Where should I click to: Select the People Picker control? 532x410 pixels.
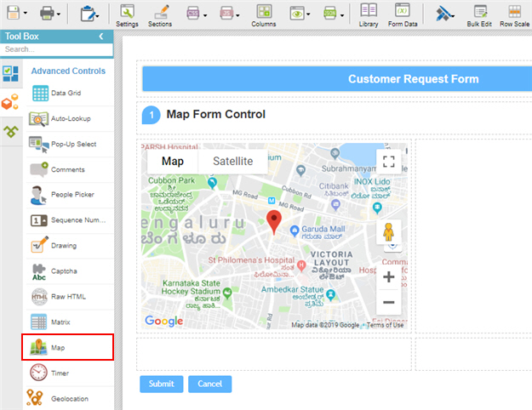(x=70, y=195)
